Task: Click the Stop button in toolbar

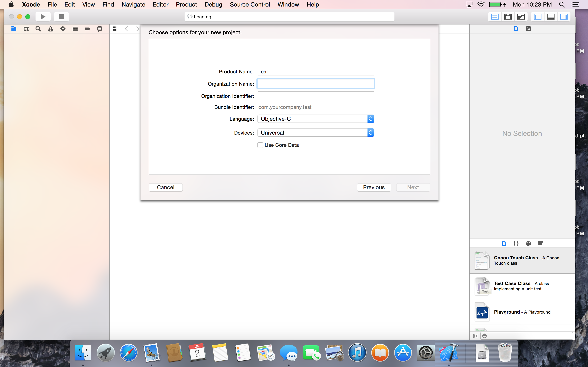Action: tap(61, 17)
